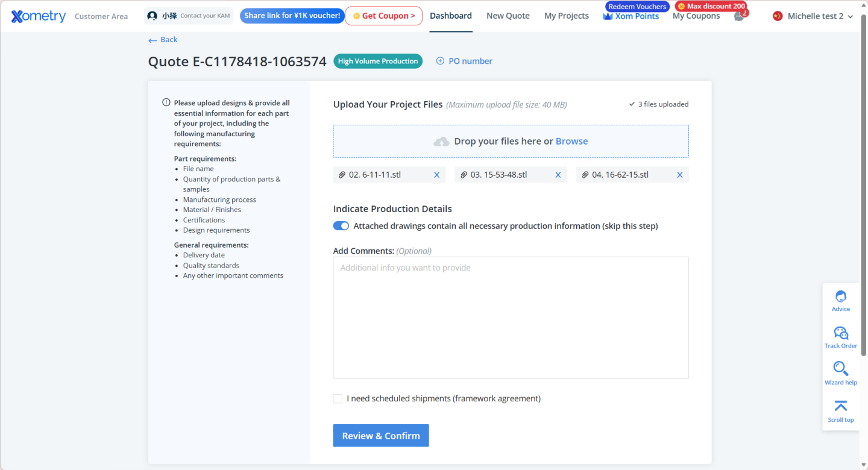Open the New Quote tab

[x=508, y=16]
